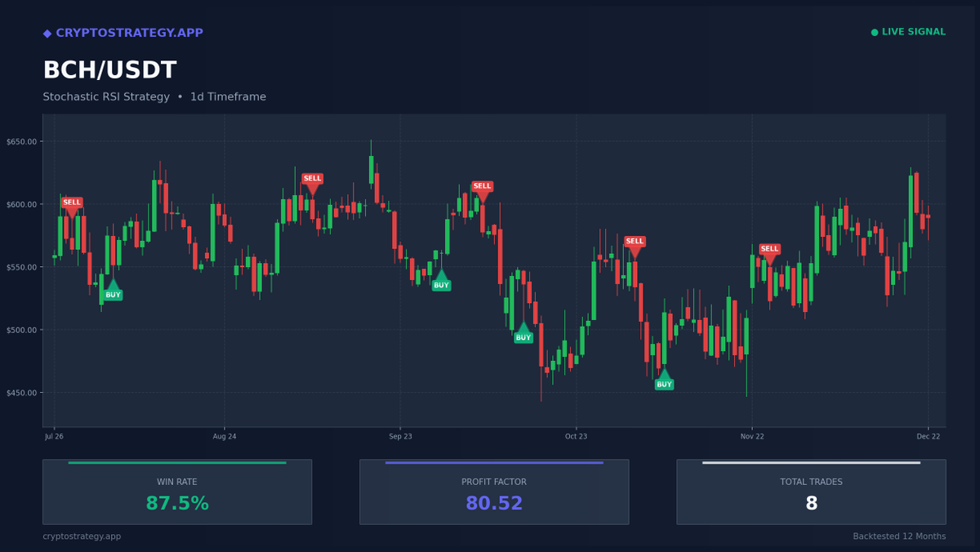Viewport: 980px width, 552px height.
Task: Toggle the LIVE SIGNAL indicator
Action: tap(906, 32)
